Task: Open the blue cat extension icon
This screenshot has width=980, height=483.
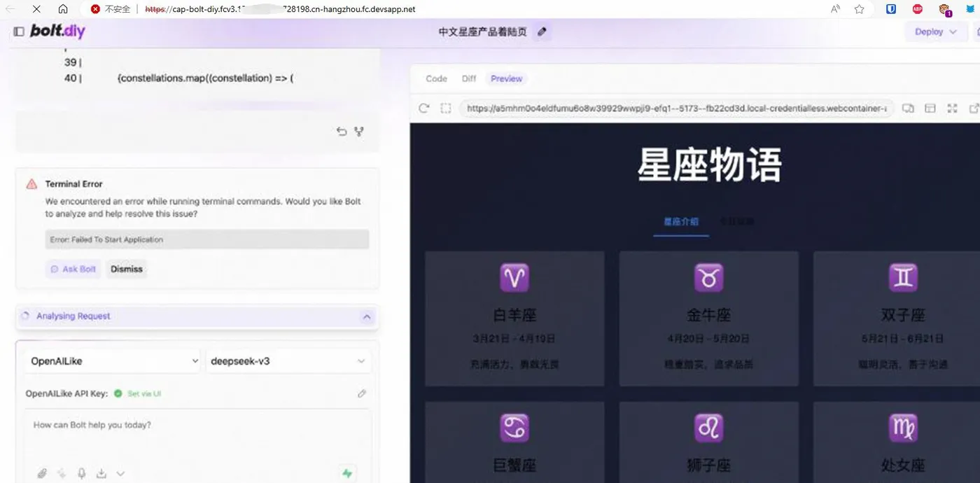Action: [970, 9]
